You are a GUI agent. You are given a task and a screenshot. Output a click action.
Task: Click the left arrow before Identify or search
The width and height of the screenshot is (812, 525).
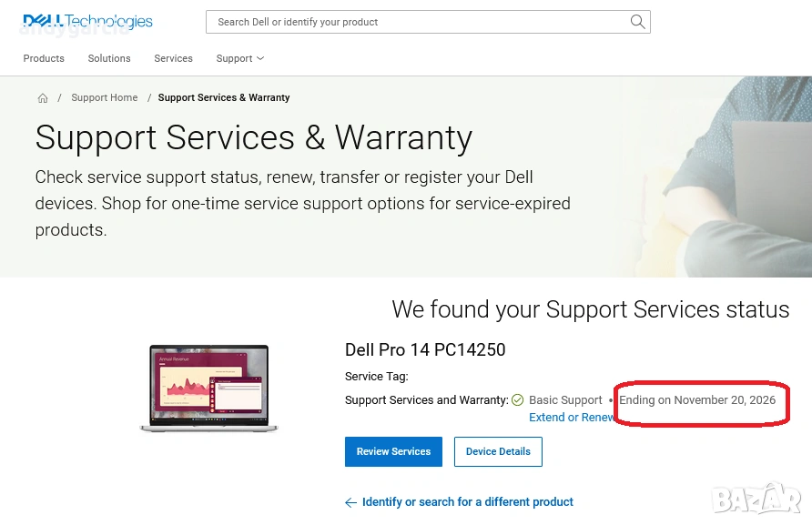point(350,502)
